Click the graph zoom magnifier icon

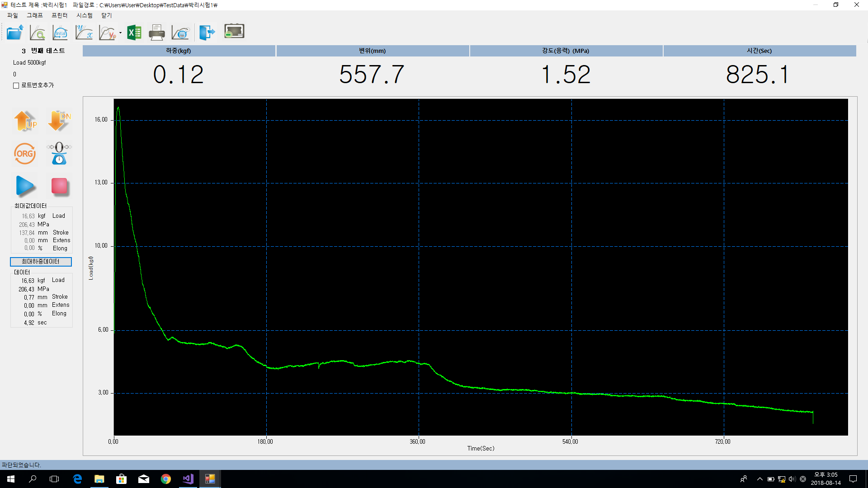(x=38, y=33)
